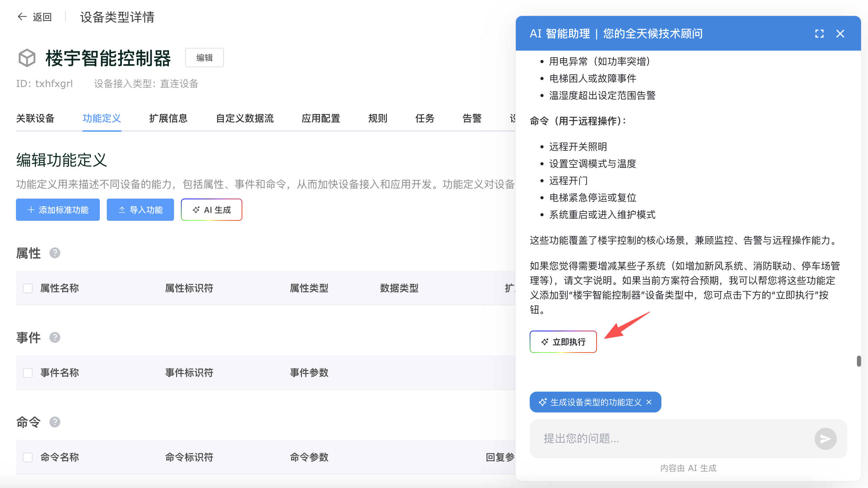The height and width of the screenshot is (488, 868).
Task: Toggle the 属性名称 select-all checkbox
Action: coord(28,288)
